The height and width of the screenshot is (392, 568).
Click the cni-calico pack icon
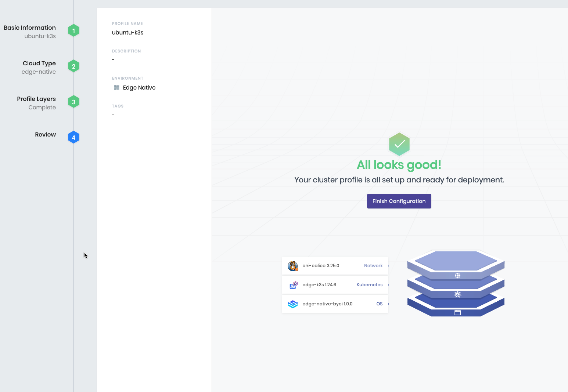point(293,266)
